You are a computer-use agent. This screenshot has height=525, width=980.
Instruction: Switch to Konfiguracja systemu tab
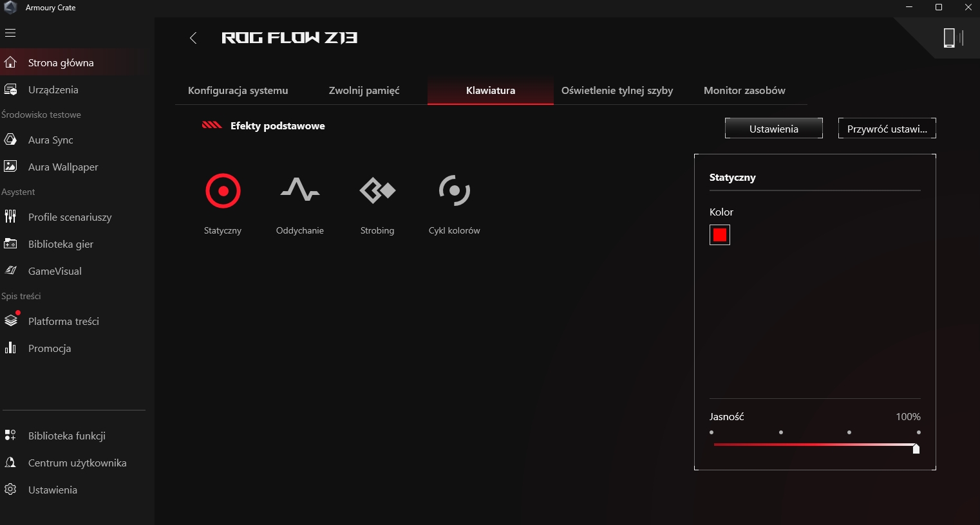click(x=238, y=91)
